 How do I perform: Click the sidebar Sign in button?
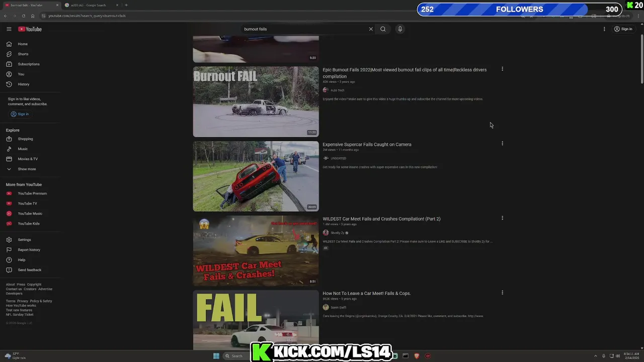(x=20, y=114)
